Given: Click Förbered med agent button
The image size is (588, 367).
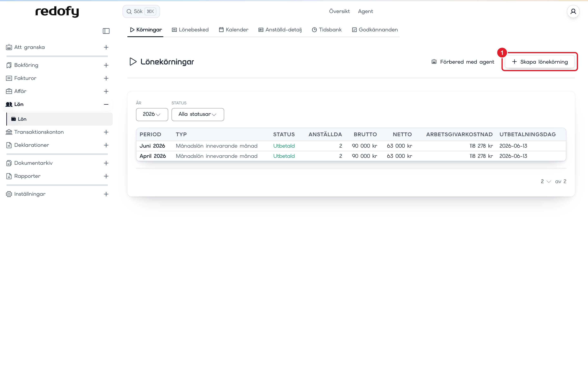Looking at the screenshot, I should pos(463,62).
